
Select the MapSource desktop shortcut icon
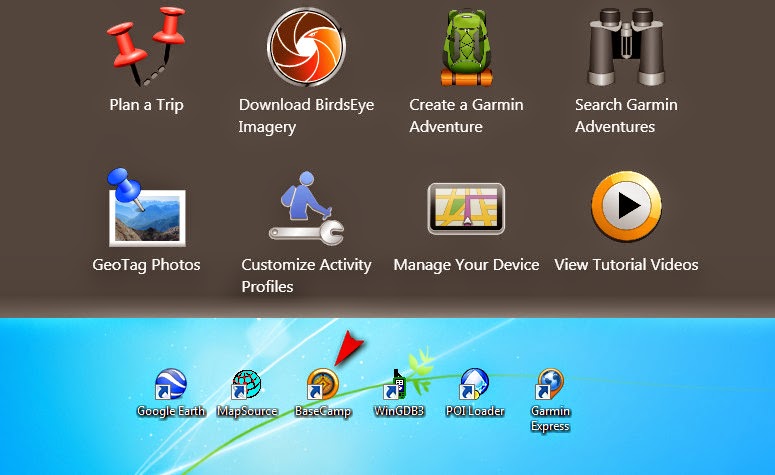click(246, 384)
